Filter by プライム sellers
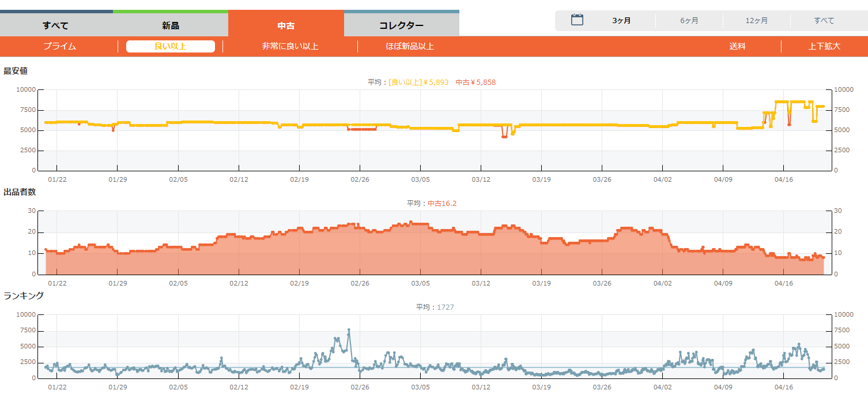This screenshot has height=394, width=868. [59, 46]
